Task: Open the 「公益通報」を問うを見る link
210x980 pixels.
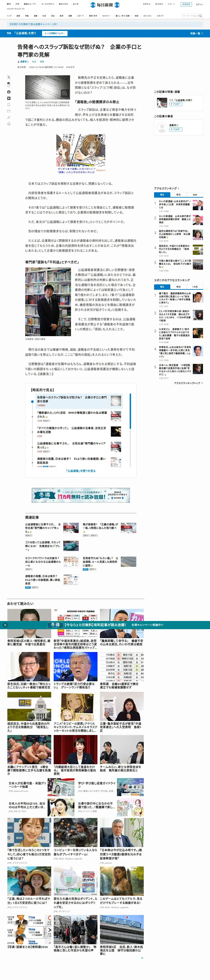Action: [x=80, y=471]
